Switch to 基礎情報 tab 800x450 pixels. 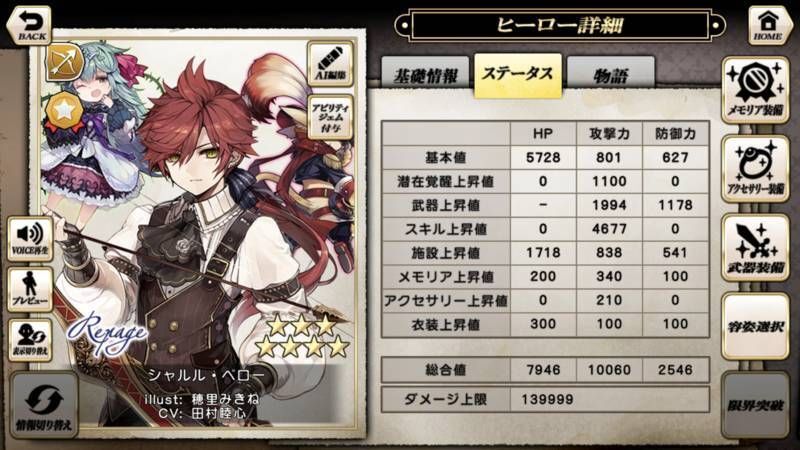(425, 75)
